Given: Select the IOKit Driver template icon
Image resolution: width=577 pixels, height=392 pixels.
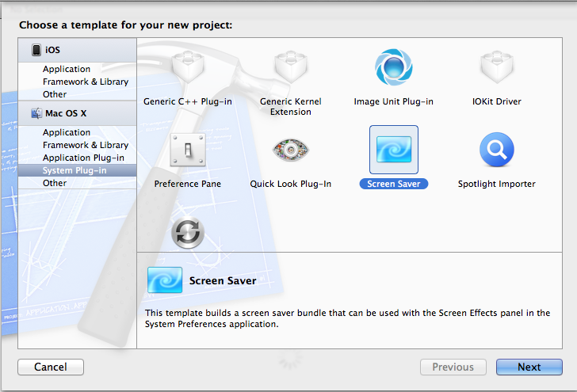Looking at the screenshot, I should (497, 67).
